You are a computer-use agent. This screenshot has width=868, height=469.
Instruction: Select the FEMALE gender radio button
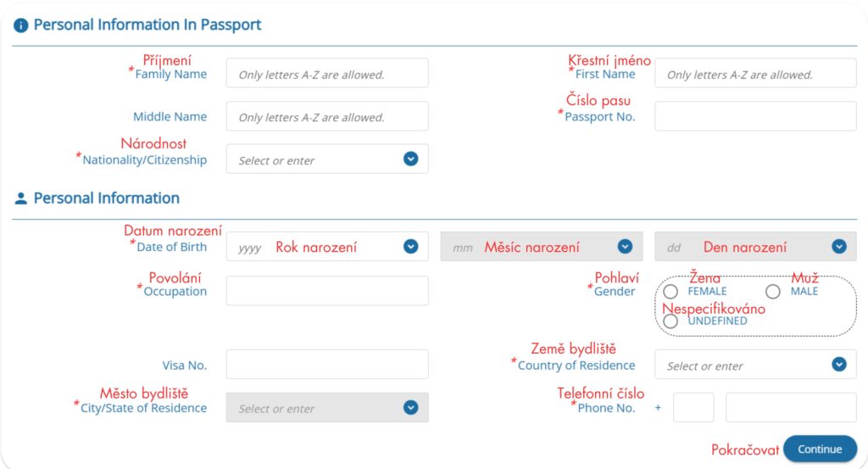[670, 292]
